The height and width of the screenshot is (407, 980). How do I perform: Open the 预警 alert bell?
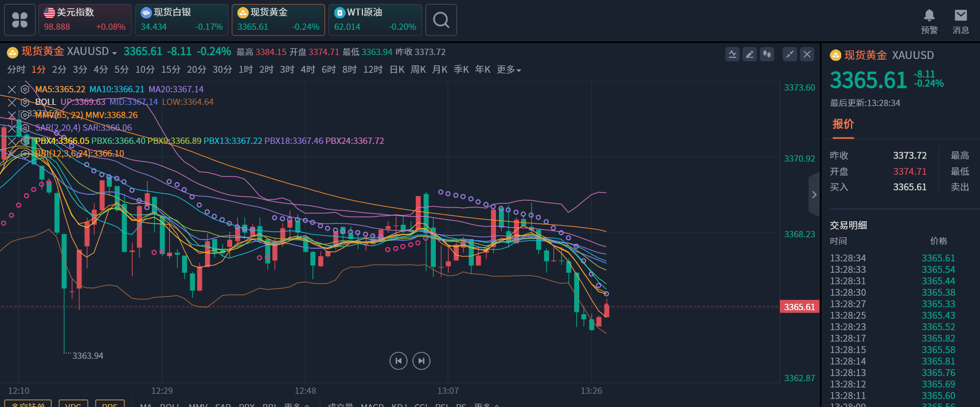tap(929, 22)
